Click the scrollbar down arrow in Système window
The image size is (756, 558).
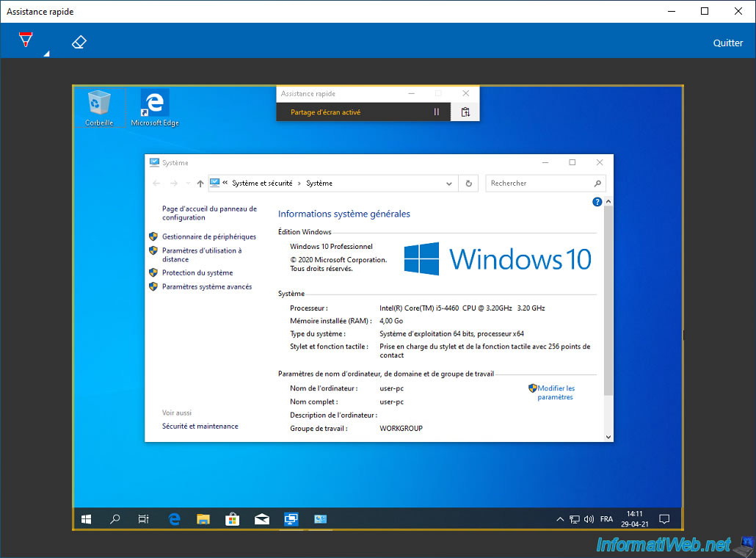pyautogui.click(x=608, y=437)
